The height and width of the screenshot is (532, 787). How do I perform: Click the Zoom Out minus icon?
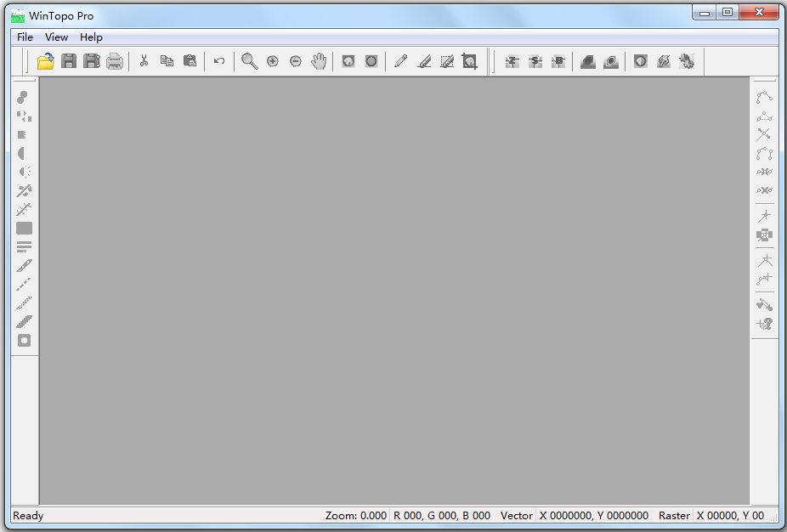pos(296,61)
